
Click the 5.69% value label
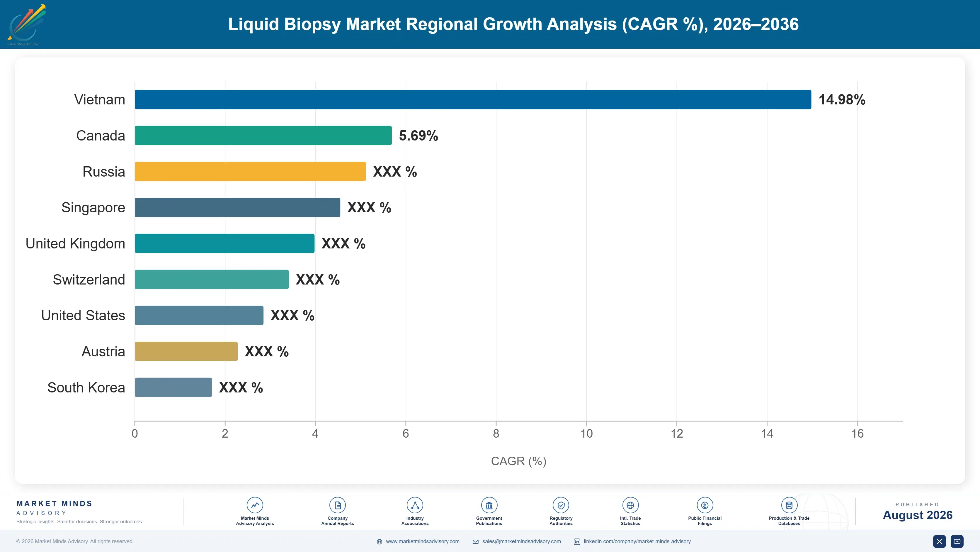[x=418, y=136]
